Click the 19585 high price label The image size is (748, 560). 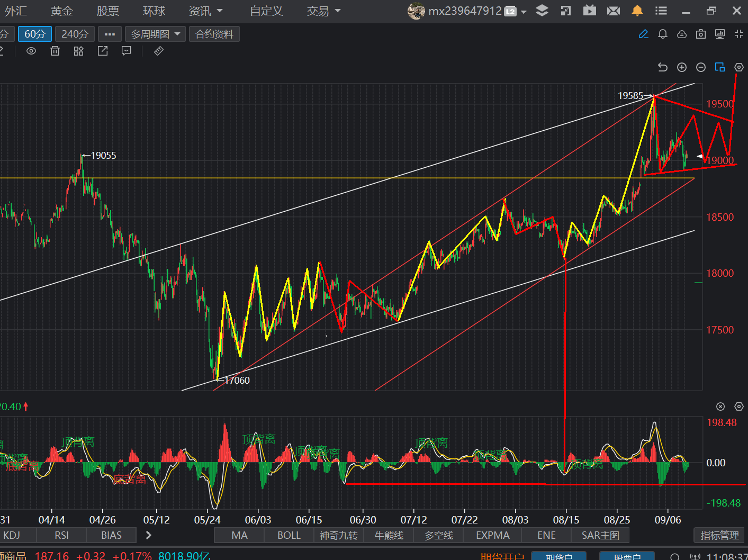630,95
